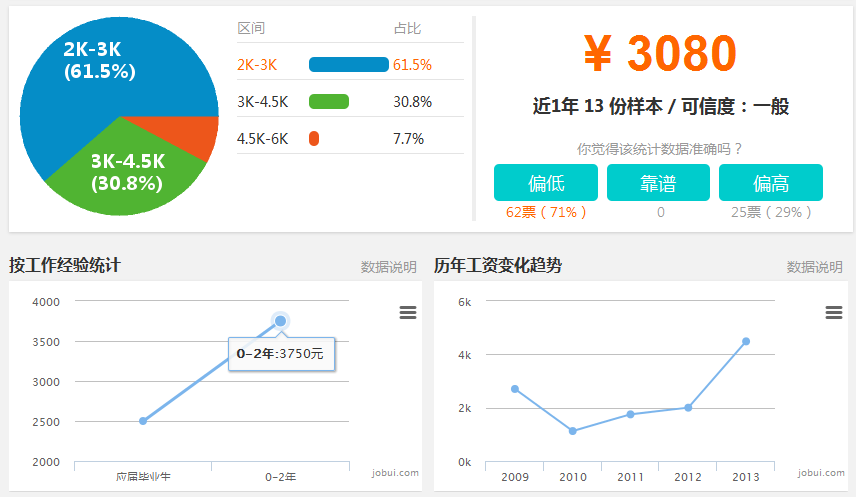The height and width of the screenshot is (497, 856).
Task: Select the 2010 data point on the trend chart
Action: pyautogui.click(x=573, y=431)
